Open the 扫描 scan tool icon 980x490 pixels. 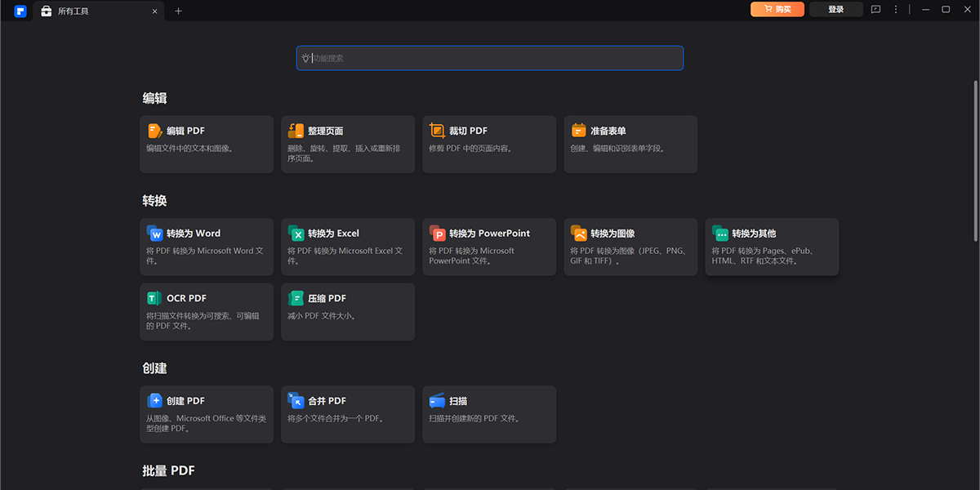(x=438, y=401)
